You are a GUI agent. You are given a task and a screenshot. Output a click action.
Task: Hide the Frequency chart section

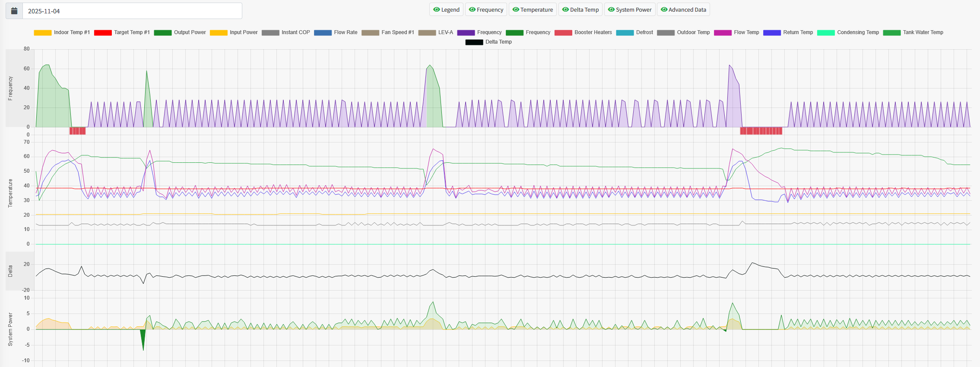pos(486,9)
